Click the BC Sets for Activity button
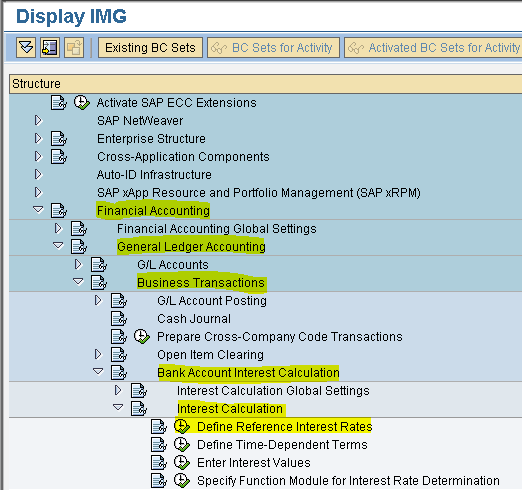The width and height of the screenshot is (522, 490). click(273, 48)
